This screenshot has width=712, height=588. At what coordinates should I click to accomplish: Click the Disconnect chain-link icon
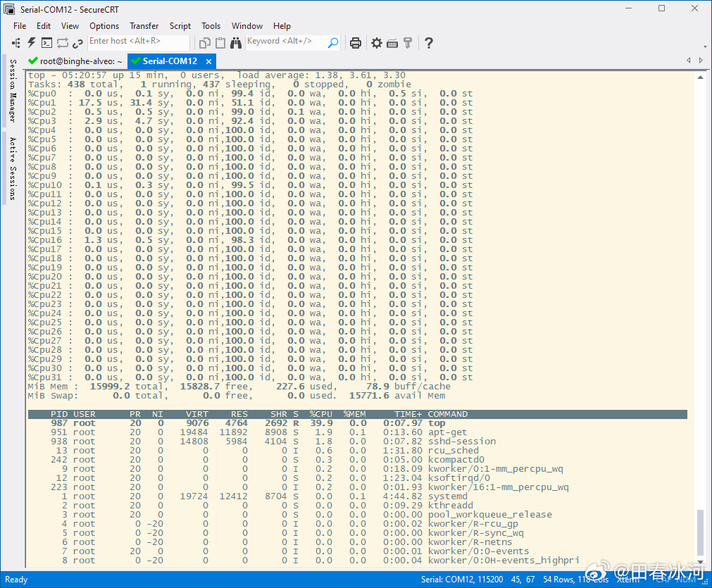point(77,43)
